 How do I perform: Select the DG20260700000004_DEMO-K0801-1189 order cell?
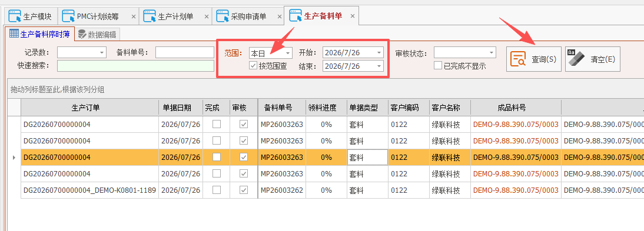coord(89,190)
